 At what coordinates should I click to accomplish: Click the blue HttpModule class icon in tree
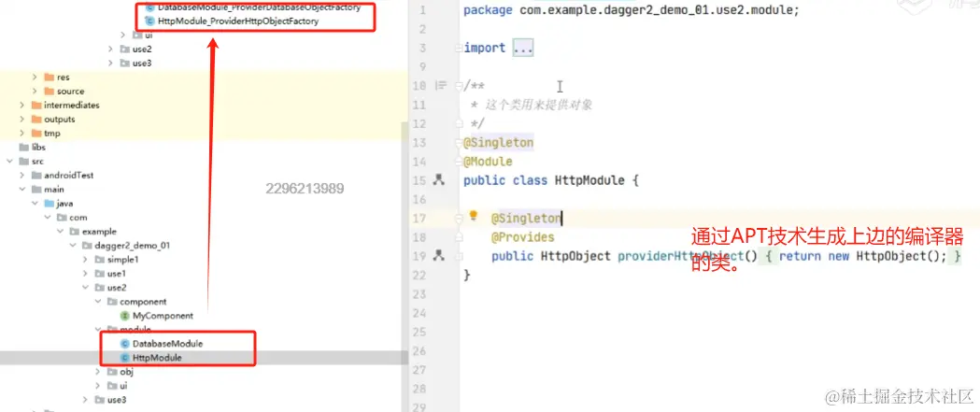click(x=124, y=358)
